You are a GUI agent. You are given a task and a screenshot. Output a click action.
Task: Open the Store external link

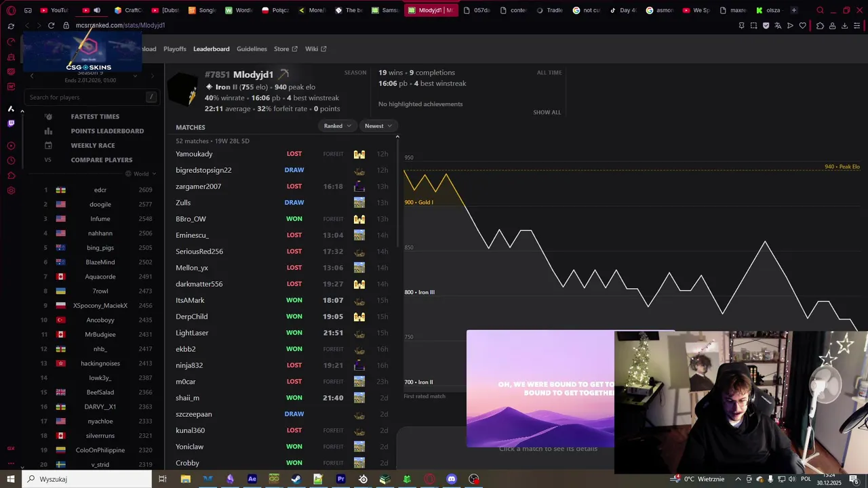click(x=285, y=49)
